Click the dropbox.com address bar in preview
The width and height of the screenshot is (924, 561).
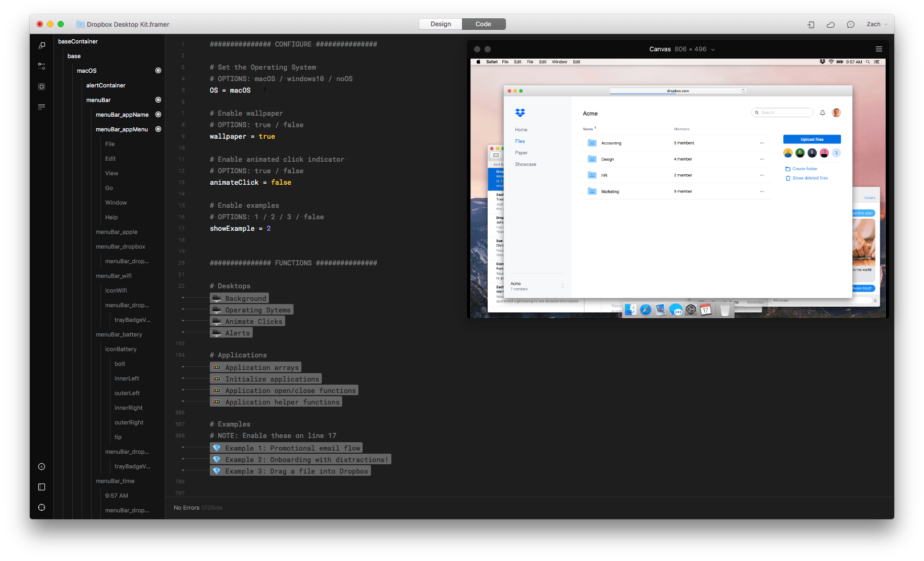(x=678, y=91)
